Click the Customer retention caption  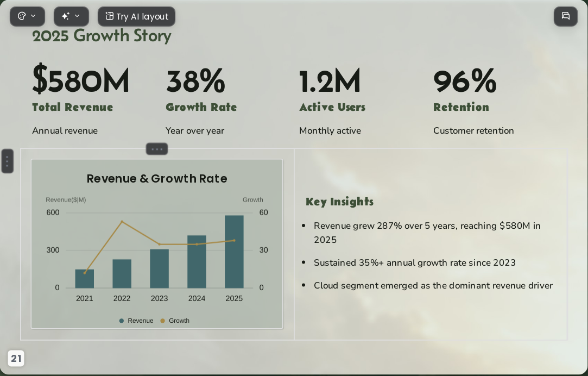[473, 130]
